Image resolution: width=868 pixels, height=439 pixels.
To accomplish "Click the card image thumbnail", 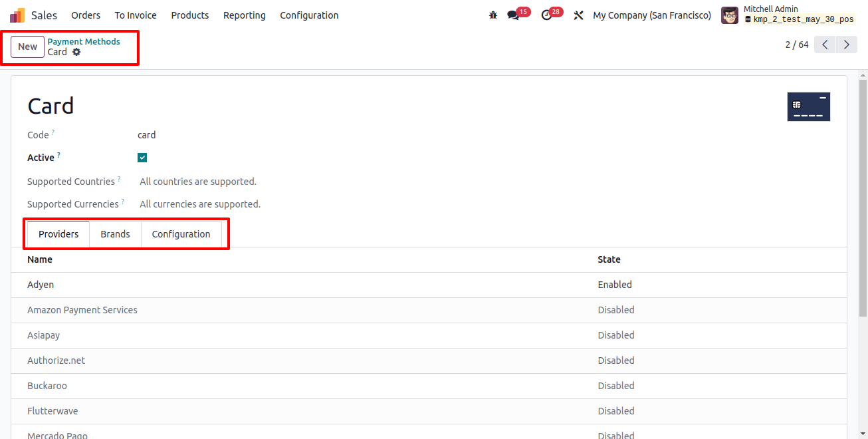I will 809,106.
